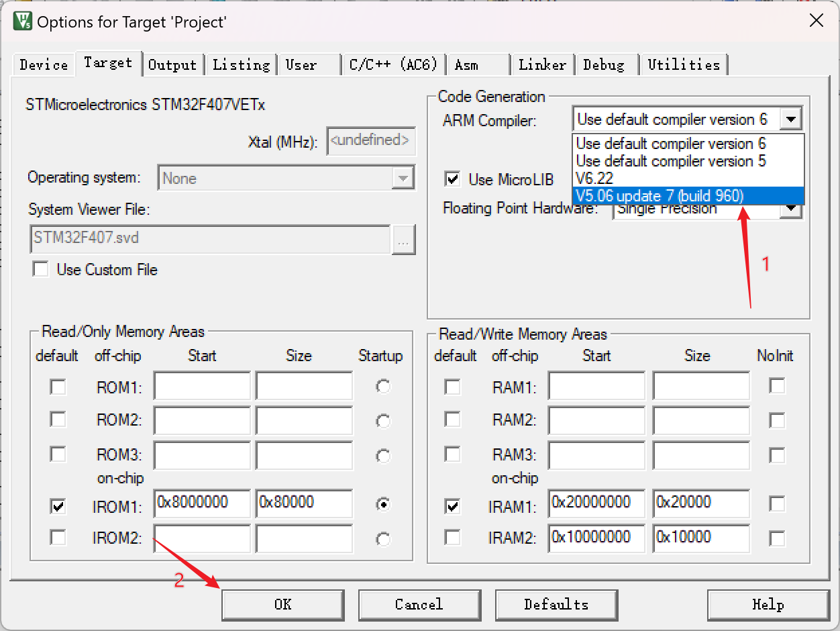This screenshot has height=631, width=840.
Task: Select the Target tab
Action: tap(108, 63)
